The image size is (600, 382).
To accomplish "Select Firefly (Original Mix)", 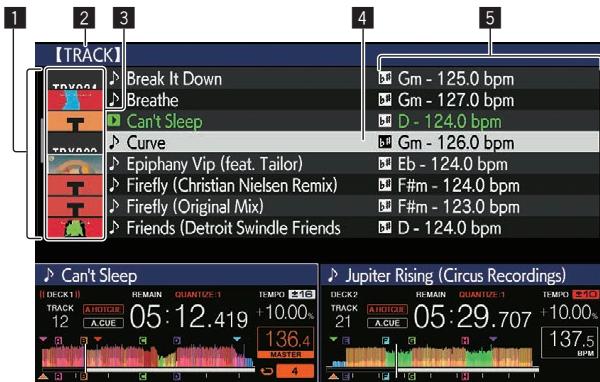I will [352, 207].
